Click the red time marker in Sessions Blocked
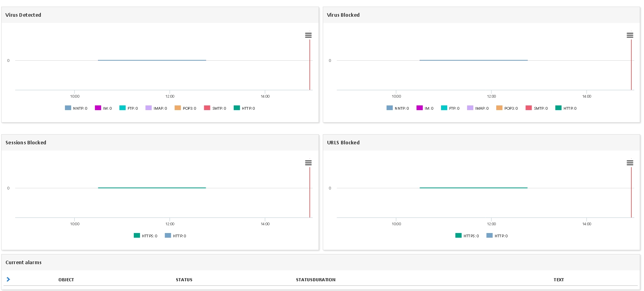Image resolution: width=644 pixels, height=291 pixels. [310, 192]
